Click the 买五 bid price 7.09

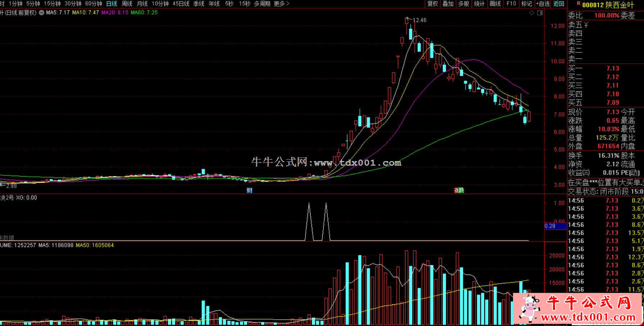[x=613, y=102]
